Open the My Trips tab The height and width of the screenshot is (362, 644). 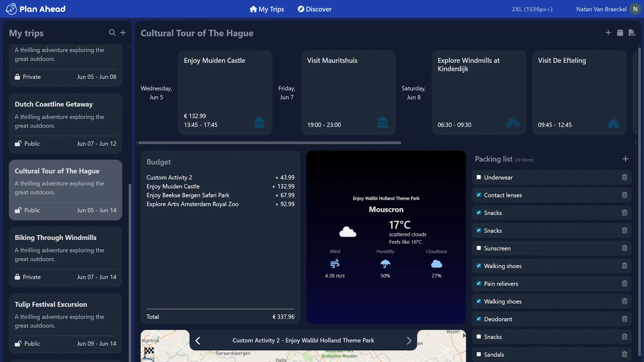click(x=267, y=9)
